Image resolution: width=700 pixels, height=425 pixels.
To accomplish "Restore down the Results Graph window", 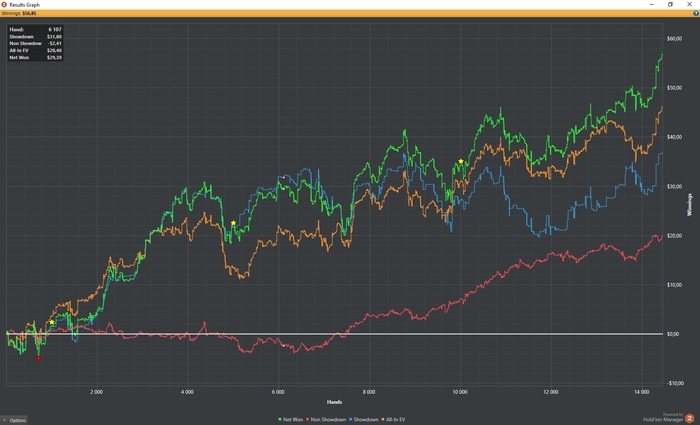I will tap(670, 4).
